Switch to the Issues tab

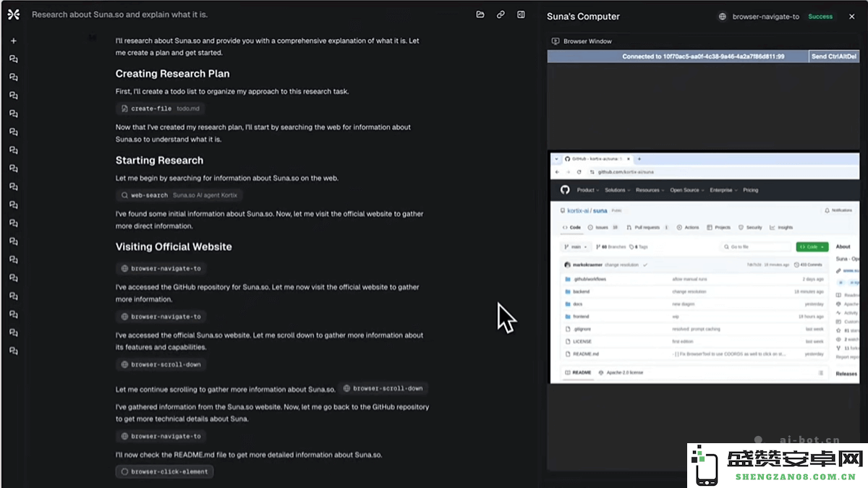pos(604,227)
